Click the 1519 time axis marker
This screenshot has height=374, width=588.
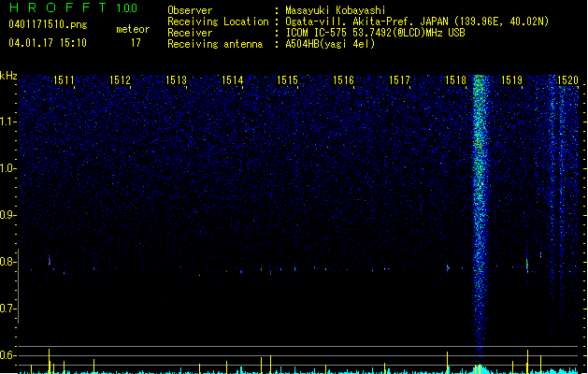[511, 80]
